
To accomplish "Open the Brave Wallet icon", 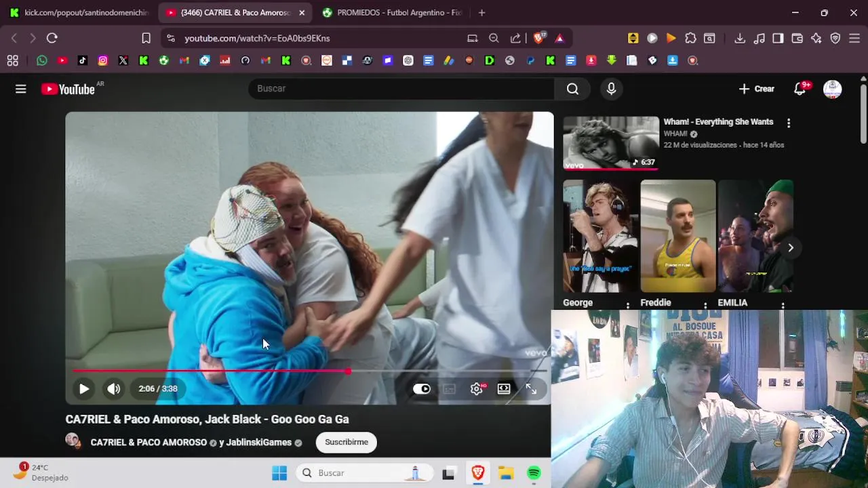I will [x=797, y=38].
